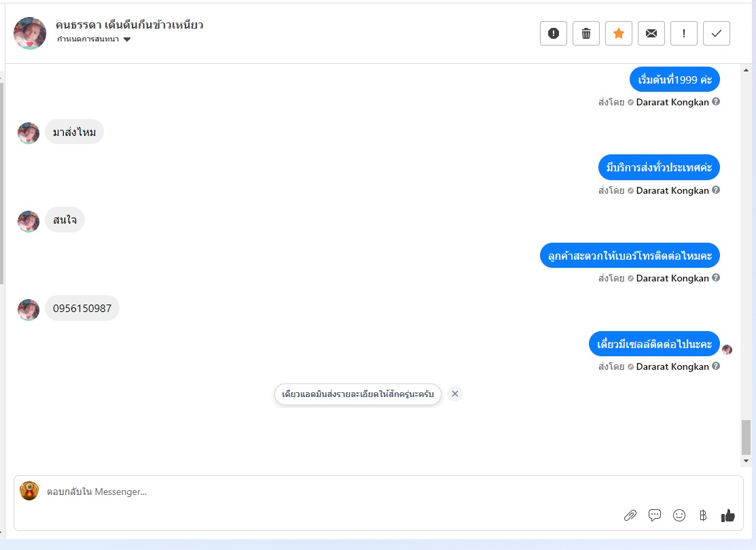Click the chat scrollbar down arrow

pos(746,461)
